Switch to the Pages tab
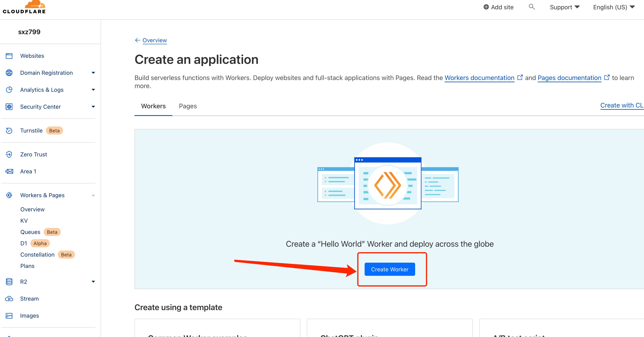Image resolution: width=644 pixels, height=337 pixels. (188, 106)
